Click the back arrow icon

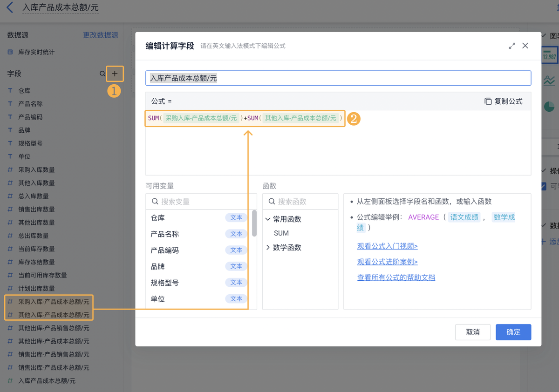[x=10, y=8]
